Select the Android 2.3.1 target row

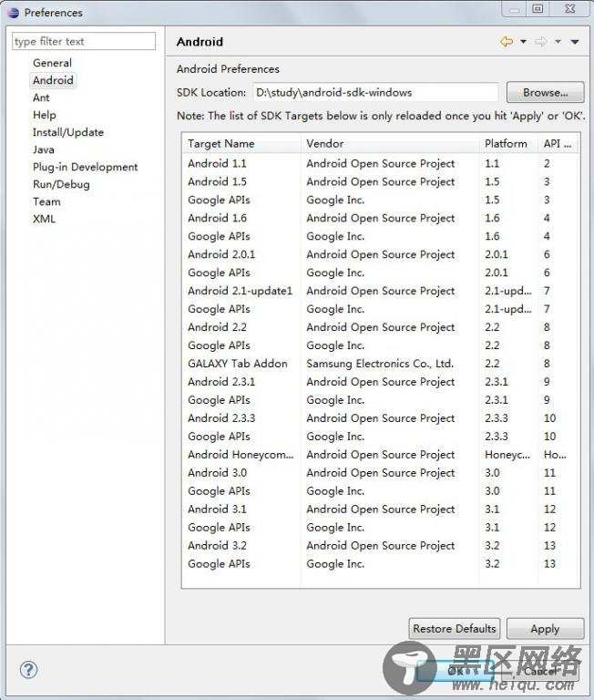[381, 382]
